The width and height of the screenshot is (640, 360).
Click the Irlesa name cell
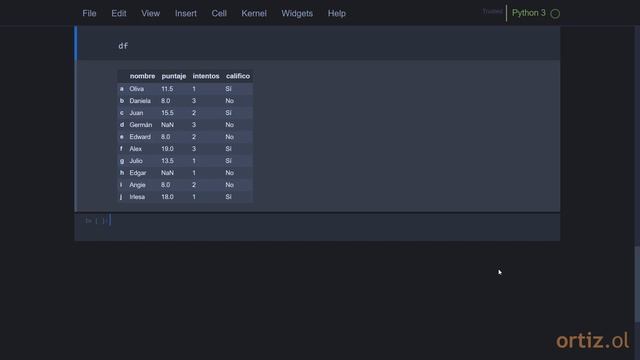(x=137, y=197)
